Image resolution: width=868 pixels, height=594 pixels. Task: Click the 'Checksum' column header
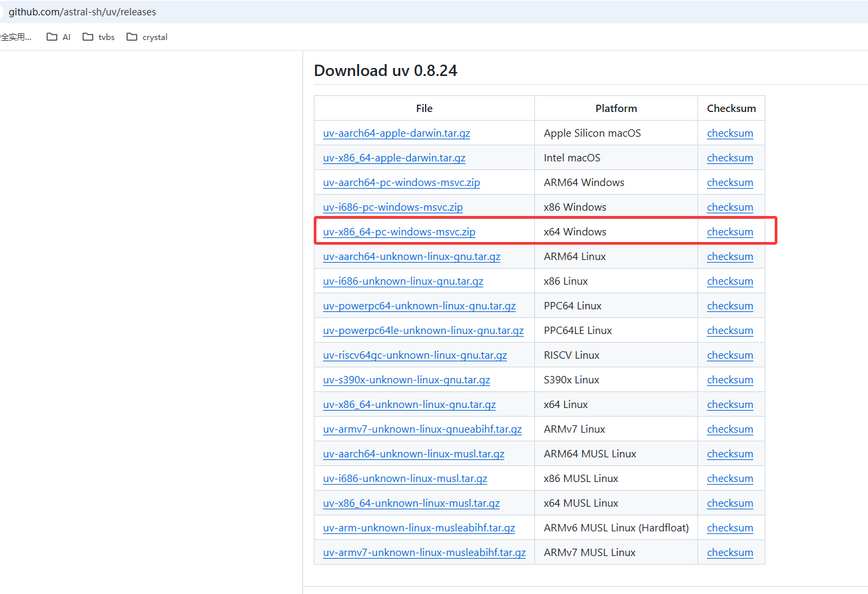point(731,109)
